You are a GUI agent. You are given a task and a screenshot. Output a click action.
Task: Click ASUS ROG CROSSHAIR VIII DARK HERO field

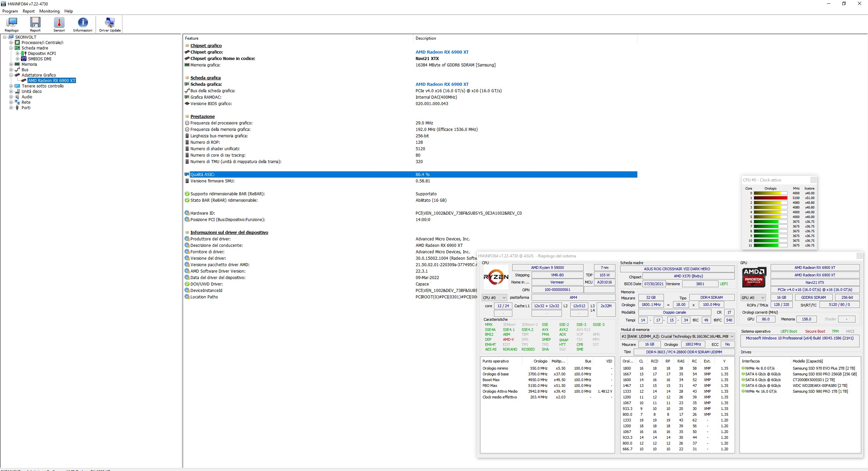pos(677,269)
